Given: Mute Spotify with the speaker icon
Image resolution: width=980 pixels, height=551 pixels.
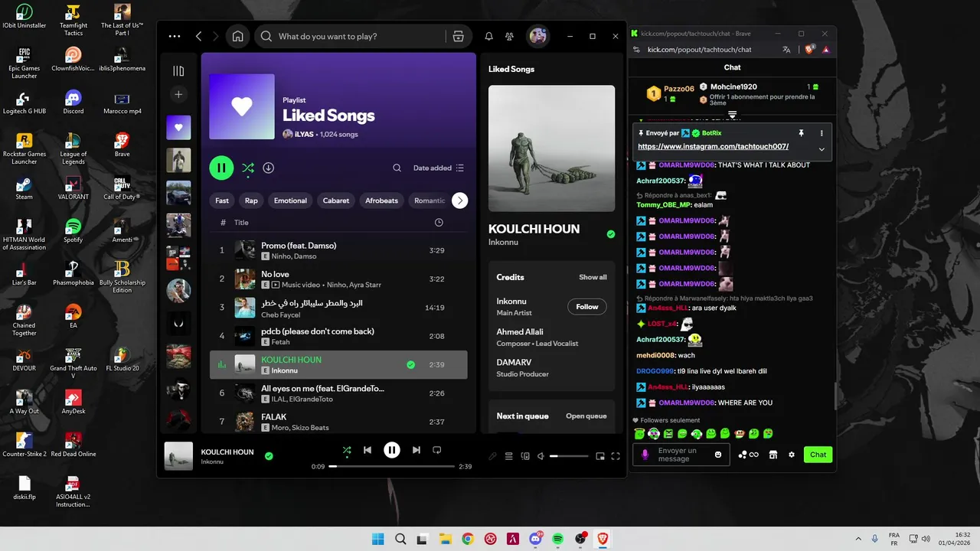Looking at the screenshot, I should (541, 456).
